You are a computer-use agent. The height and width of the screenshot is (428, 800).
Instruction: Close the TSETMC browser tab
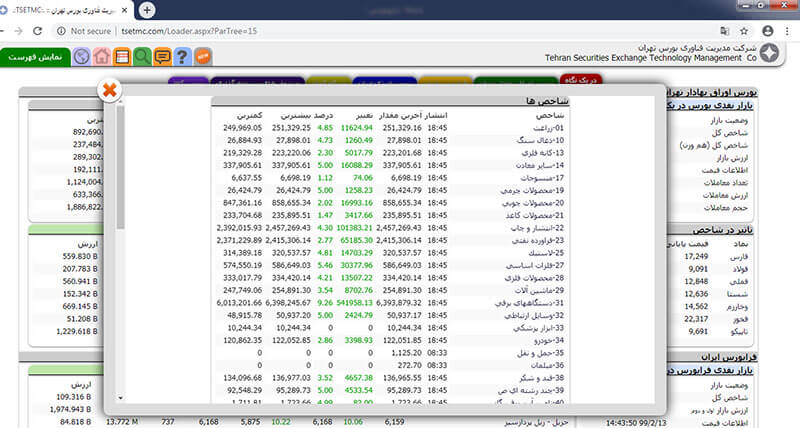tap(124, 10)
